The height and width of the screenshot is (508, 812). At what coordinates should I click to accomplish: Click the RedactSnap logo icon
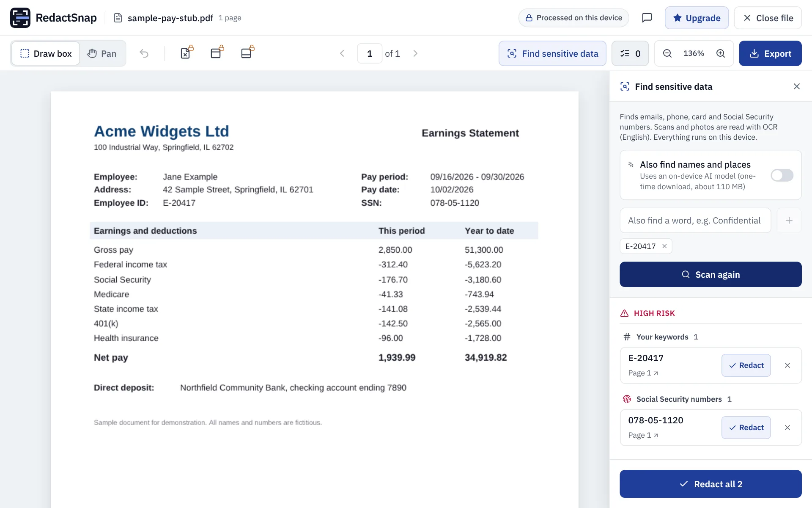pos(20,18)
